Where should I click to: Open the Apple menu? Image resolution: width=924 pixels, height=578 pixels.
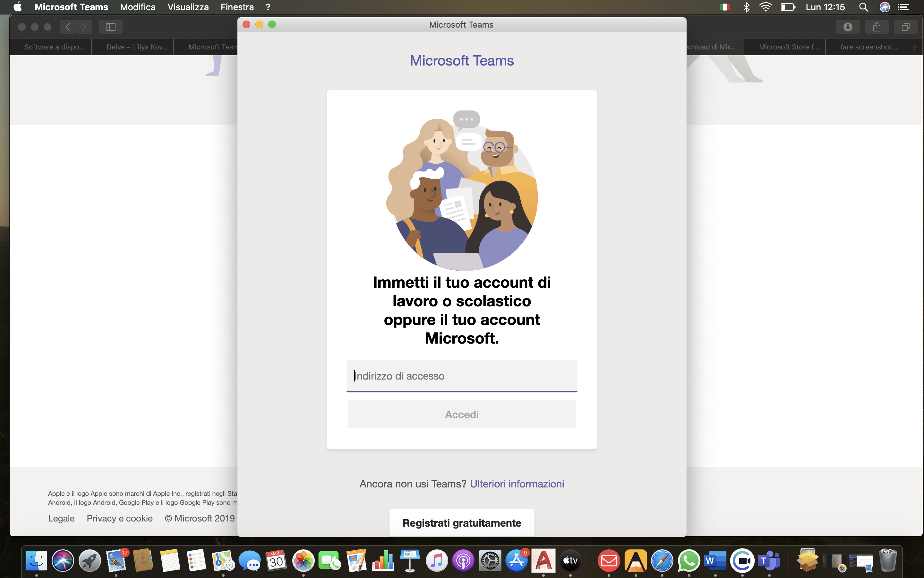point(18,7)
